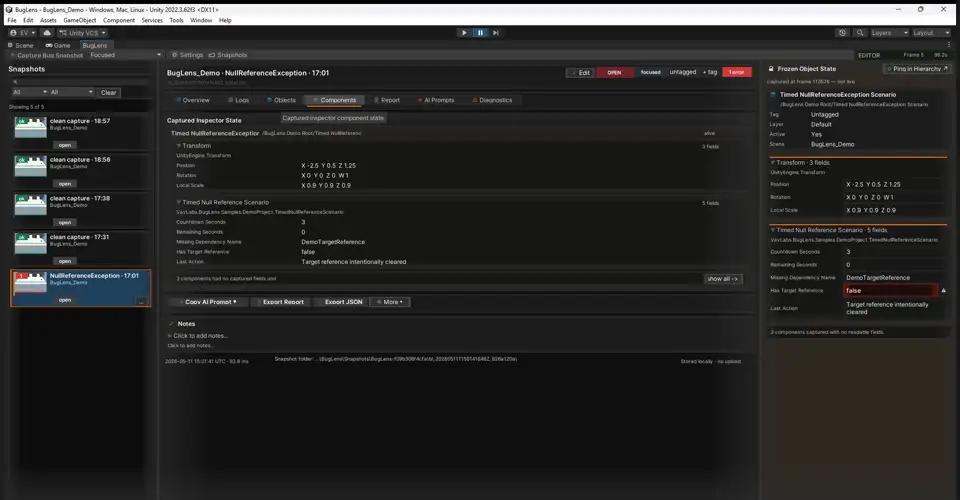960x500 pixels.
Task: Open the File menu
Action: tap(12, 20)
